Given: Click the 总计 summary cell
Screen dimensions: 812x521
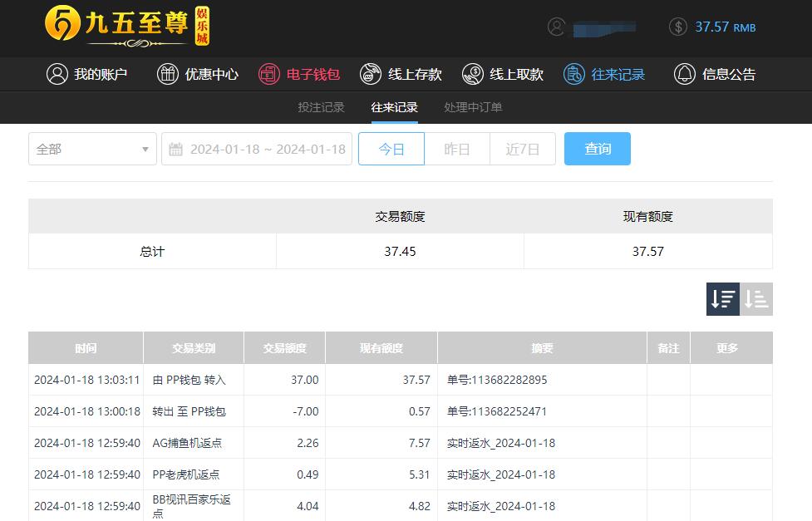Looking at the screenshot, I should tap(152, 252).
